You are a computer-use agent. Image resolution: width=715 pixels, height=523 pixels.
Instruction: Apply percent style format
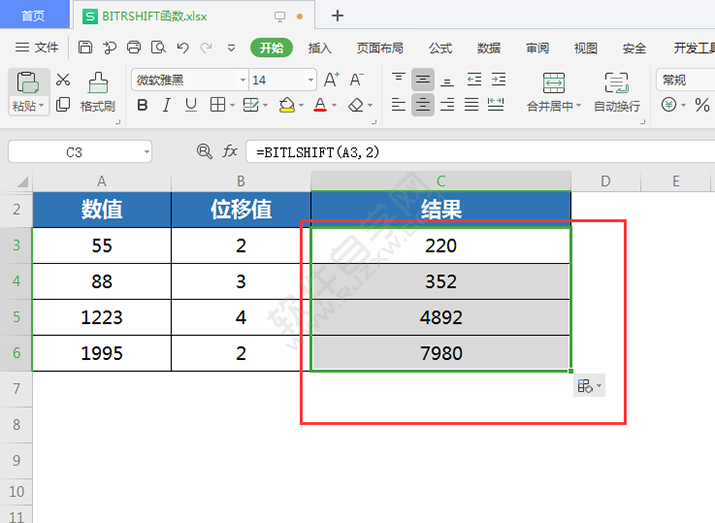[702, 105]
